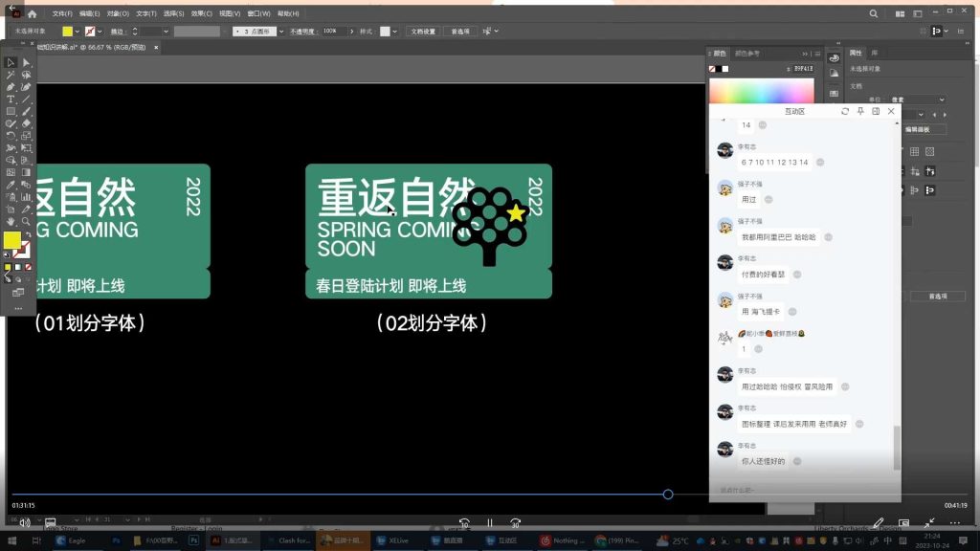The image size is (980, 551).
Task: Select the Type tool
Action: 11,99
